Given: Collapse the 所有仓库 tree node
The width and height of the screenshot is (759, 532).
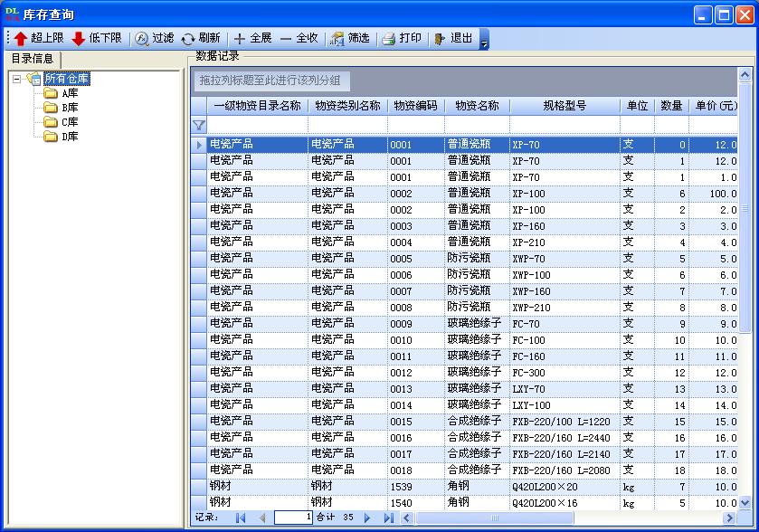Looking at the screenshot, I should click(x=17, y=79).
